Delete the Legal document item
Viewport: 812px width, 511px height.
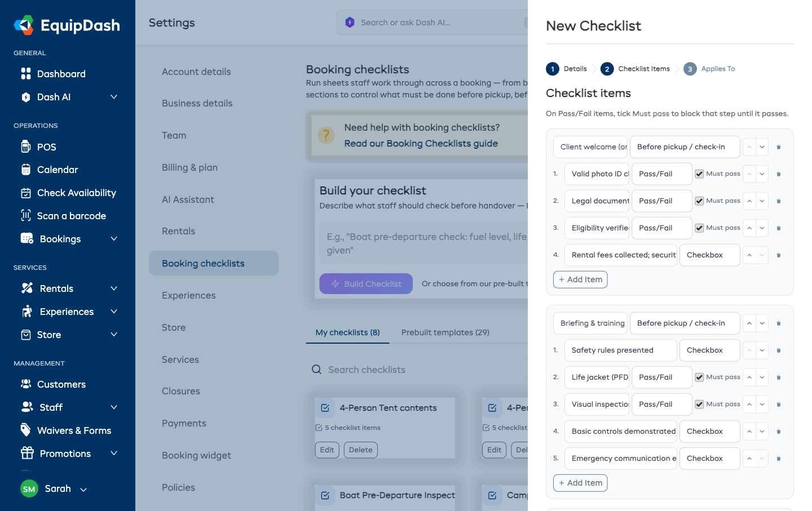tap(779, 201)
